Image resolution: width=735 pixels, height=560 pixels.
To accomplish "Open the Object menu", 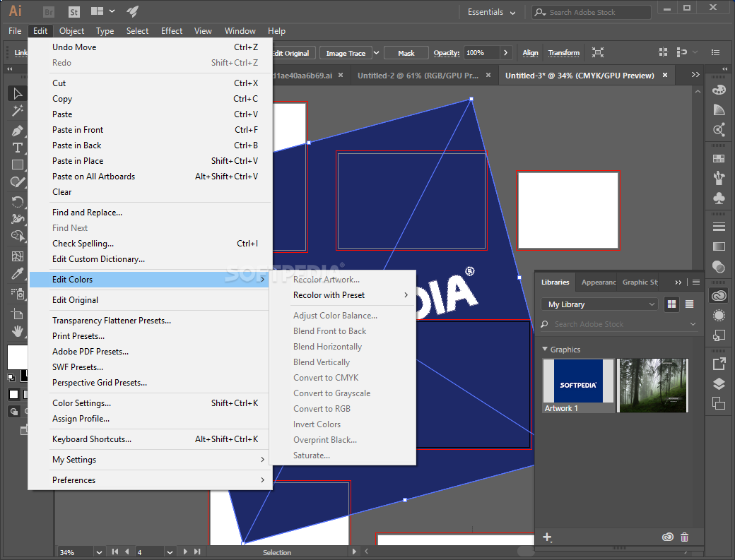I will (x=71, y=31).
